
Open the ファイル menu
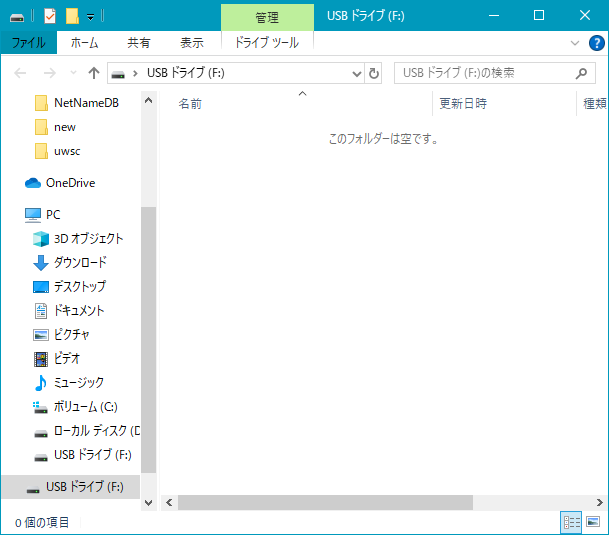click(x=29, y=42)
